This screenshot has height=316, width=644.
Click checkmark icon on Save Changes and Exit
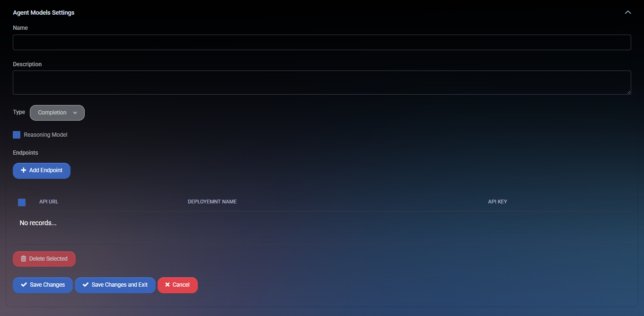pos(86,285)
